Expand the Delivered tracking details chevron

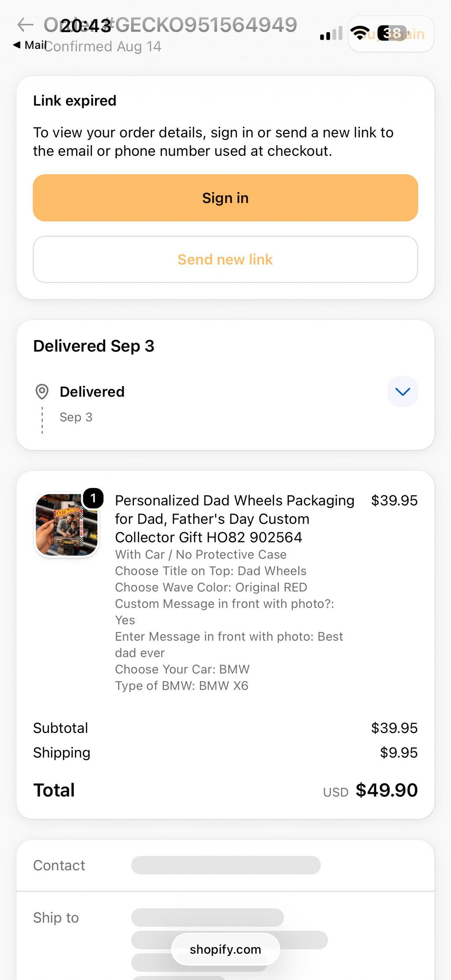coord(403,392)
